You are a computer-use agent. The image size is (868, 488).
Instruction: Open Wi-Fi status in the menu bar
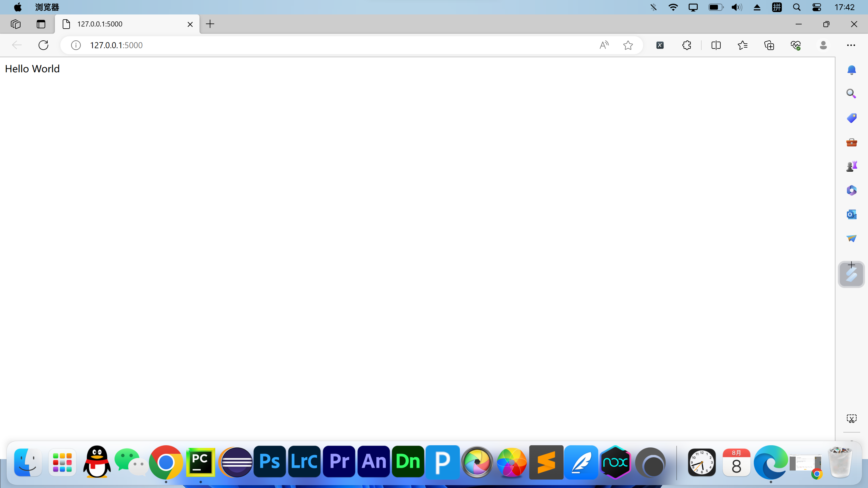click(673, 7)
